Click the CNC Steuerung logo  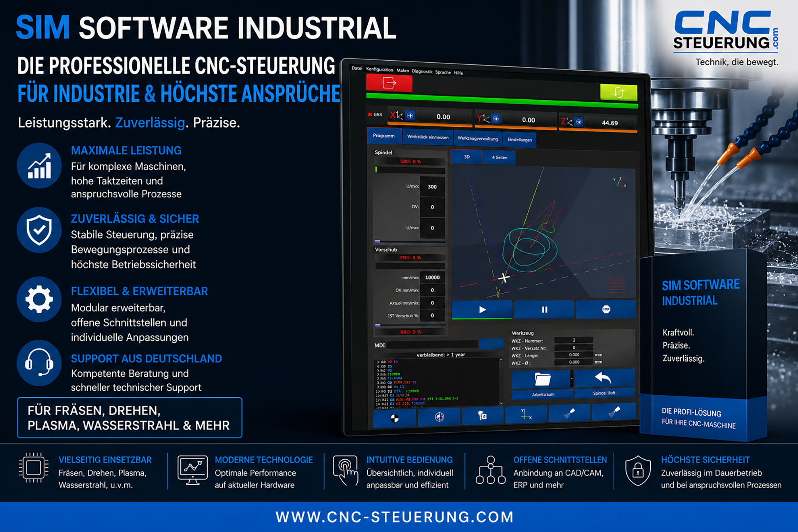click(726, 38)
